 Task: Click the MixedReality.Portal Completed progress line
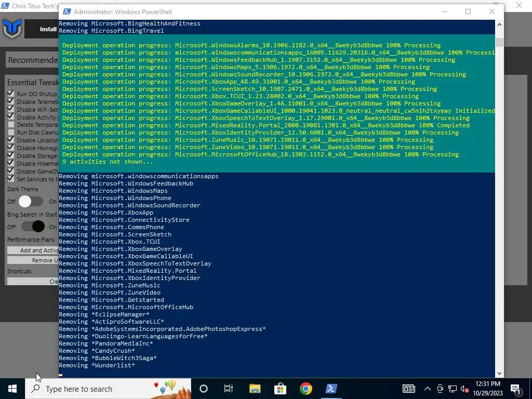point(266,125)
